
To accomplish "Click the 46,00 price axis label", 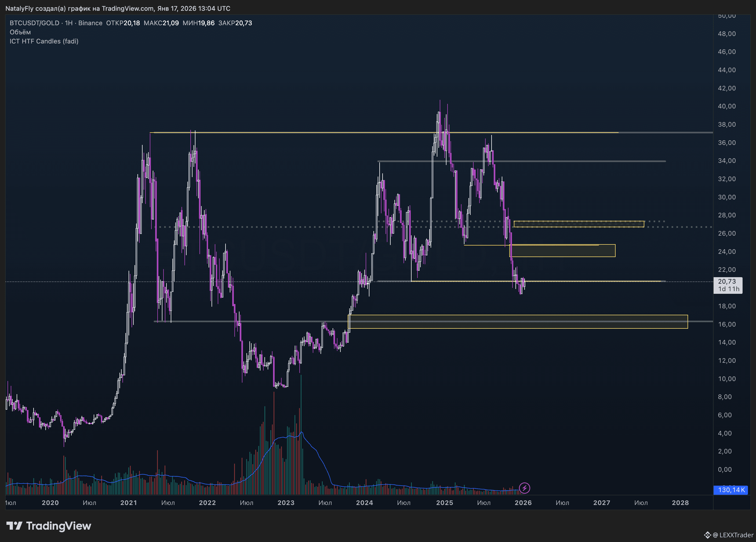I will [x=727, y=52].
